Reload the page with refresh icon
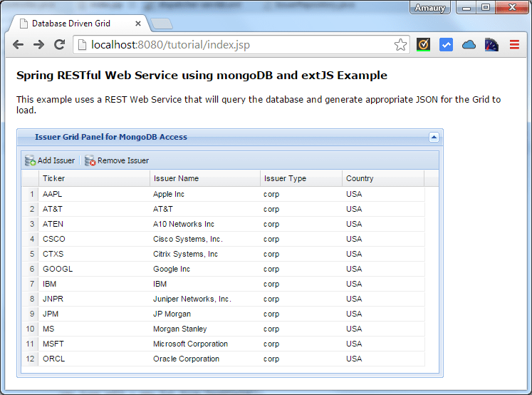 coord(59,44)
